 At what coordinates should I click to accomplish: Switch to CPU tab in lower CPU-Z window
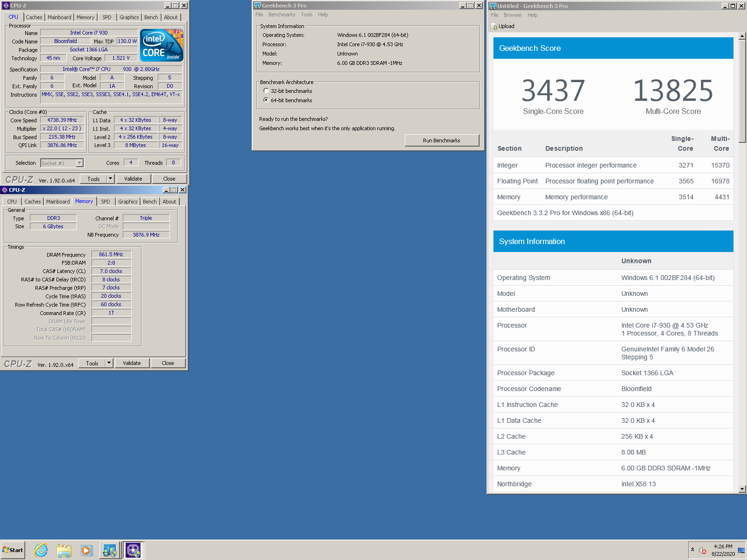(x=12, y=202)
